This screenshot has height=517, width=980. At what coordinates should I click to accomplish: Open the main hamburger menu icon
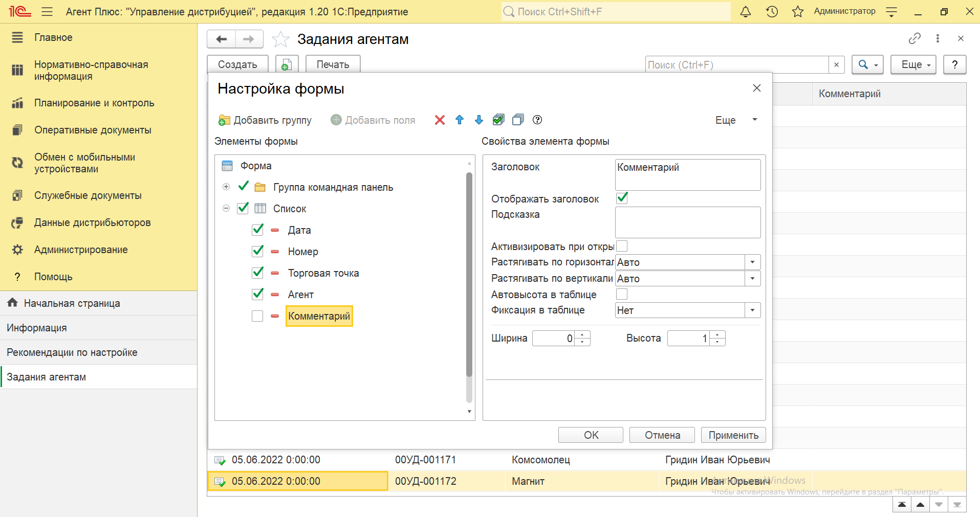(x=47, y=12)
